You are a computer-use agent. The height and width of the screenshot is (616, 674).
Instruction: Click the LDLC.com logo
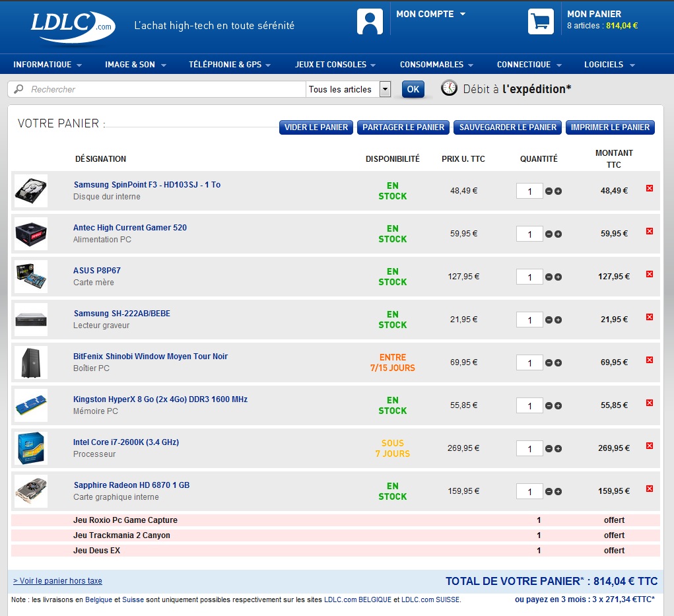71,26
